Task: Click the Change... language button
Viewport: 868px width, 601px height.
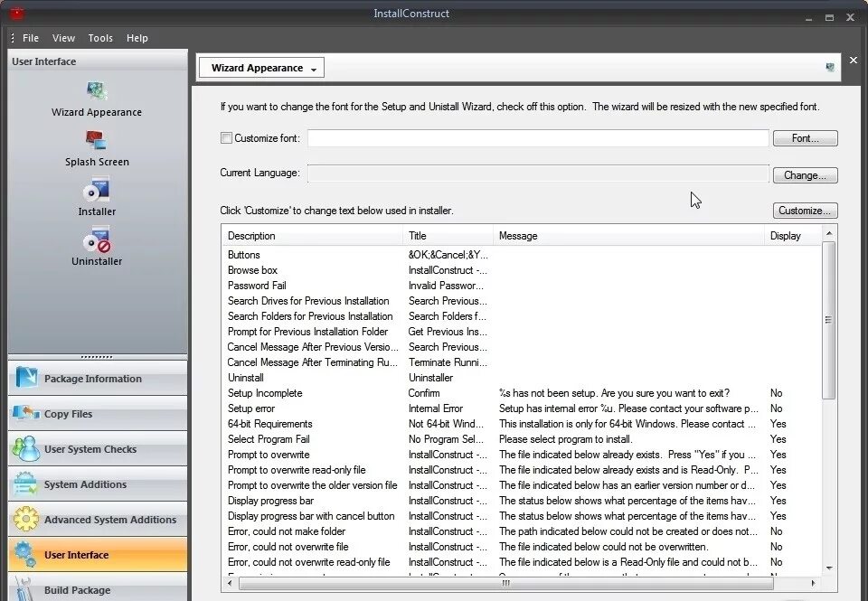Action: [805, 175]
